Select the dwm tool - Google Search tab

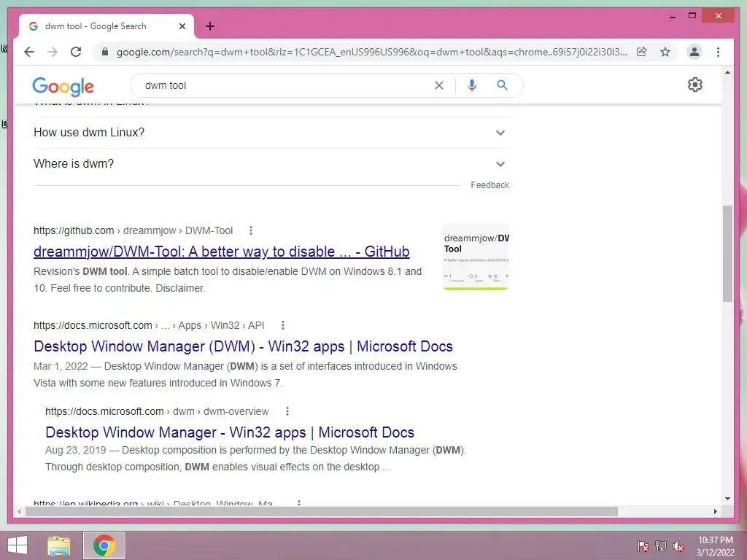coord(107,26)
